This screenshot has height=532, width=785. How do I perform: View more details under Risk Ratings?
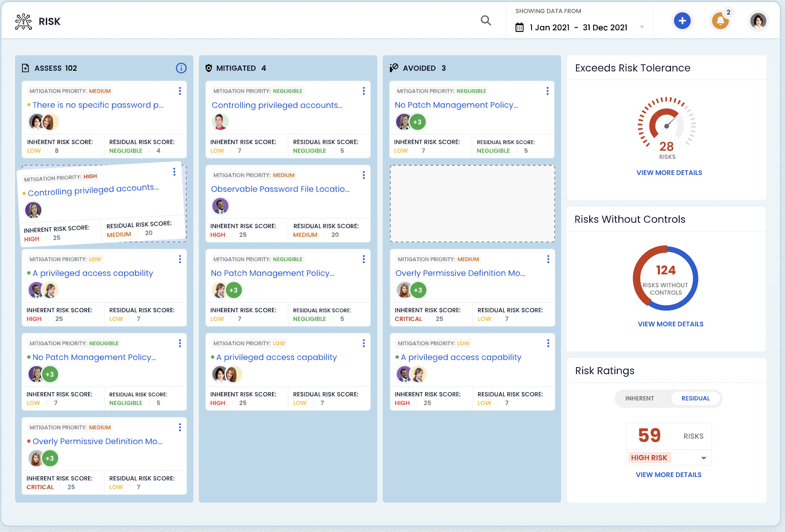668,475
